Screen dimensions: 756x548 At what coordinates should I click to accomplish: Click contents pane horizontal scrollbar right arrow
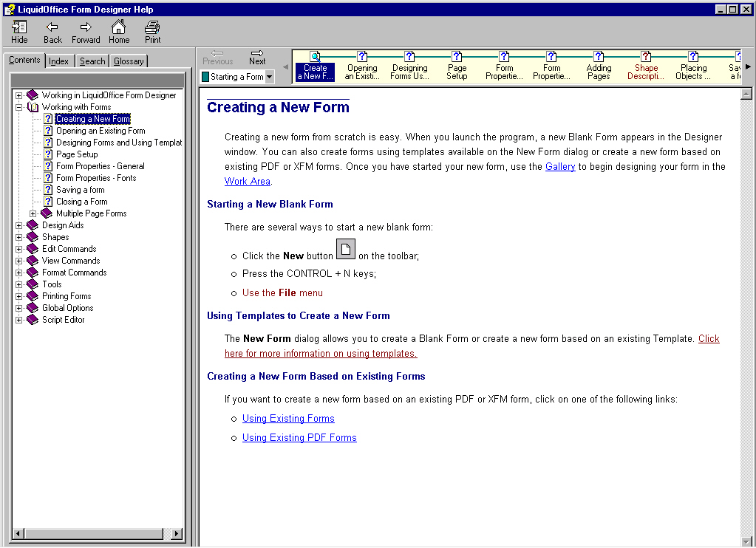[x=177, y=533]
